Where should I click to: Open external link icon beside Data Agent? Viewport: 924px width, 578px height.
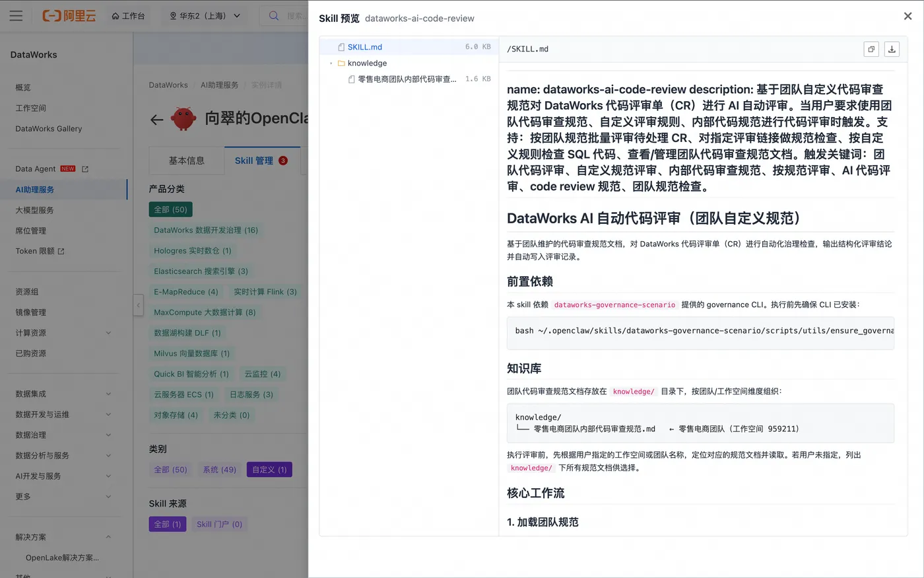[x=85, y=169]
